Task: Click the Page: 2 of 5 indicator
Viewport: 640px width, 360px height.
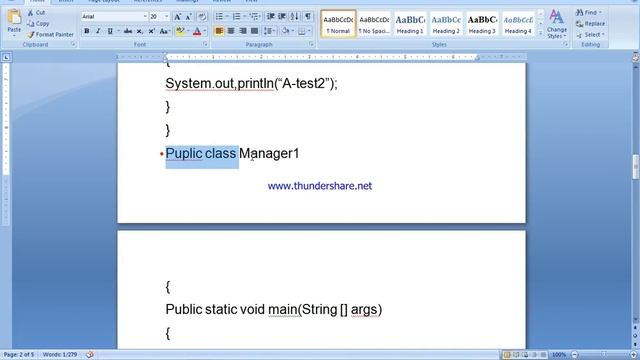Action: [x=19, y=355]
